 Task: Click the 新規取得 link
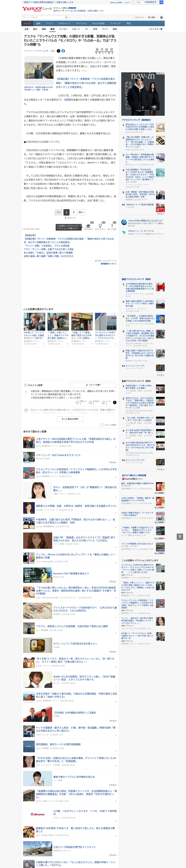72,8
